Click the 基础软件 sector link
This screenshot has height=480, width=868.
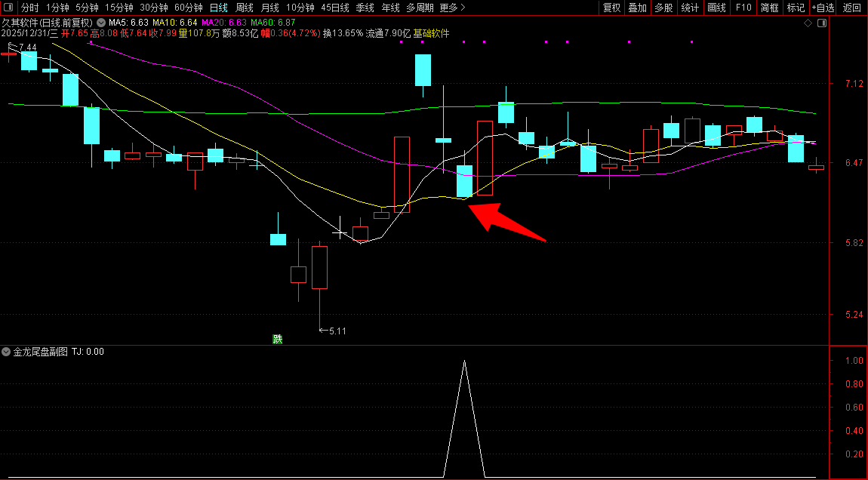[x=431, y=34]
